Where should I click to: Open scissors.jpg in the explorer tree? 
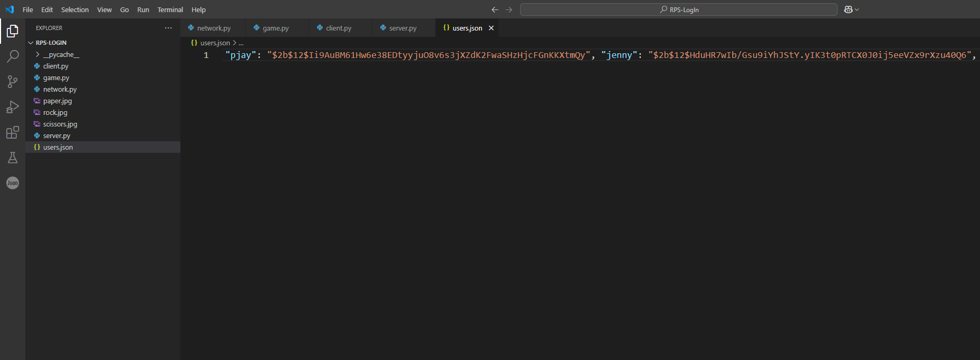tap(103, 124)
